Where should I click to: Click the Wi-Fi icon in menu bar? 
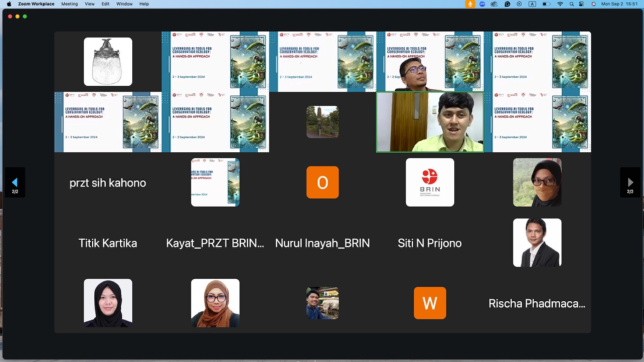[x=560, y=4]
